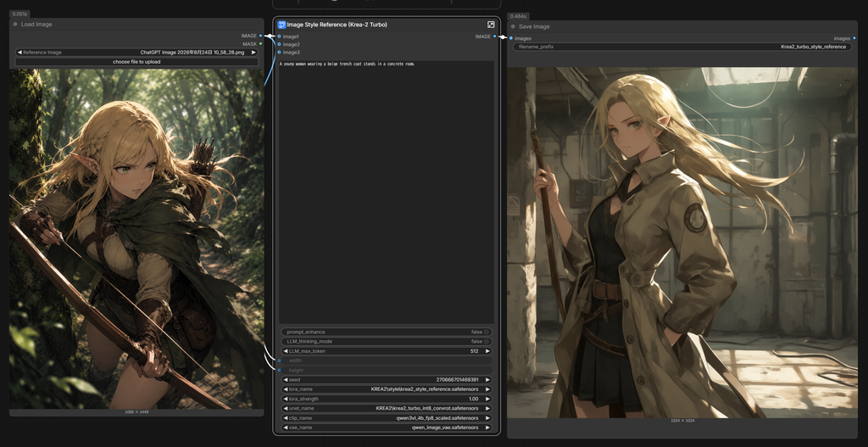Click the 1086 × 1448 size label
Screen dimensions: 868x447
pyautogui.click(x=136, y=412)
